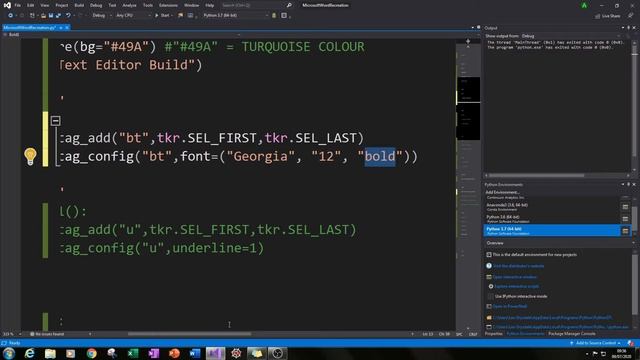Screen dimensions: 640x360
Task: Click the Save file toolbar icon
Action: tap(51, 16)
